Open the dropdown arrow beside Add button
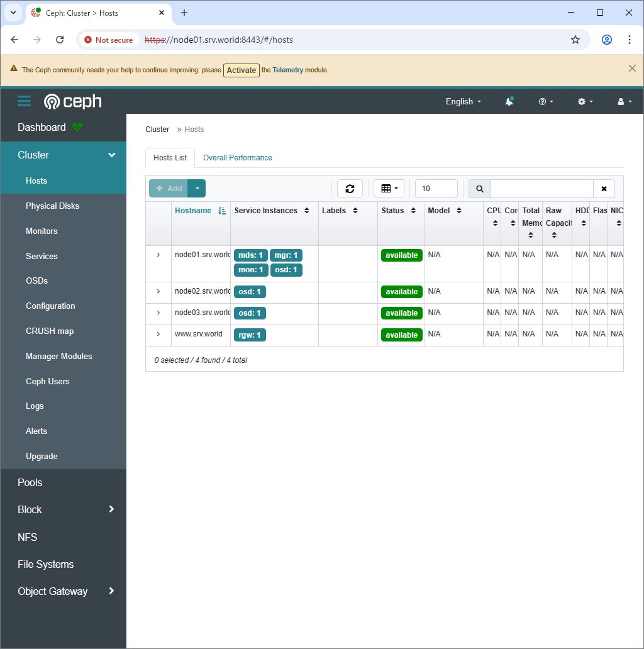644x649 pixels. (x=197, y=189)
